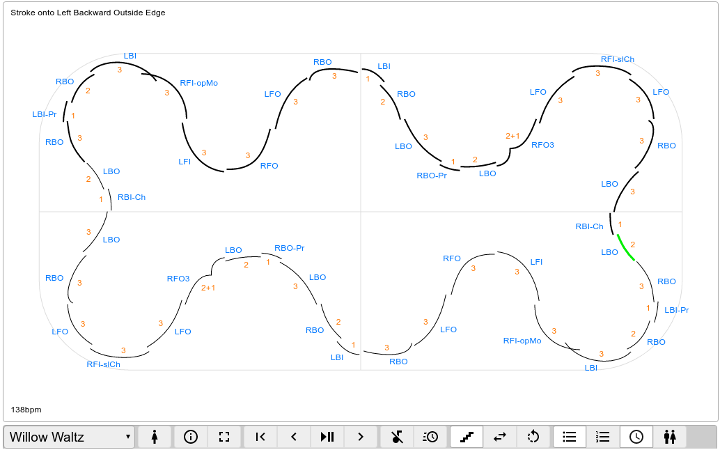Viewport: 720px width, 450px height.
Task: Toggle the clock beat-count icon
Action: tap(636, 437)
